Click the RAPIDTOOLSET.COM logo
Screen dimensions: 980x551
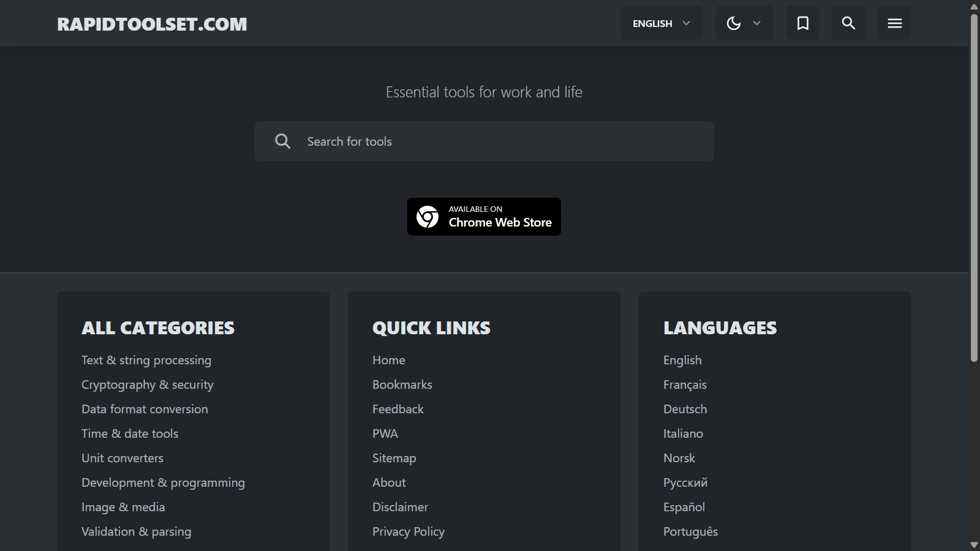click(151, 24)
